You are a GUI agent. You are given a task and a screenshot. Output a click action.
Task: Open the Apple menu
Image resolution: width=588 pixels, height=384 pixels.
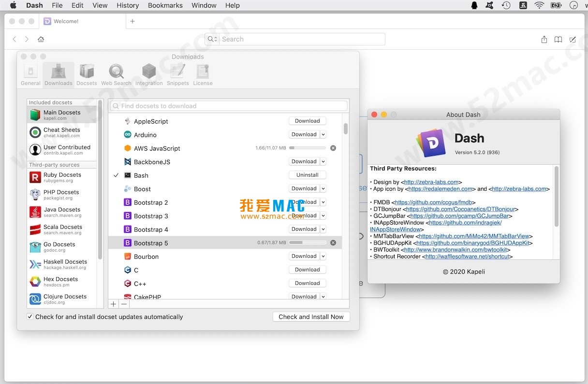(x=13, y=5)
